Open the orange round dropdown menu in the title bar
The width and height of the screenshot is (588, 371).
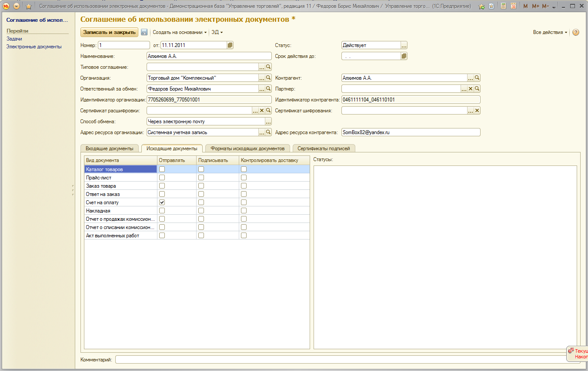17,7
